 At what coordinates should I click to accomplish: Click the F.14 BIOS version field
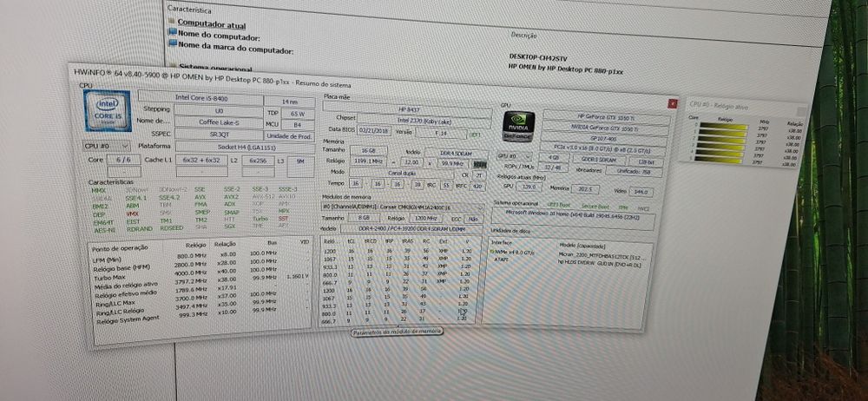[x=441, y=134]
